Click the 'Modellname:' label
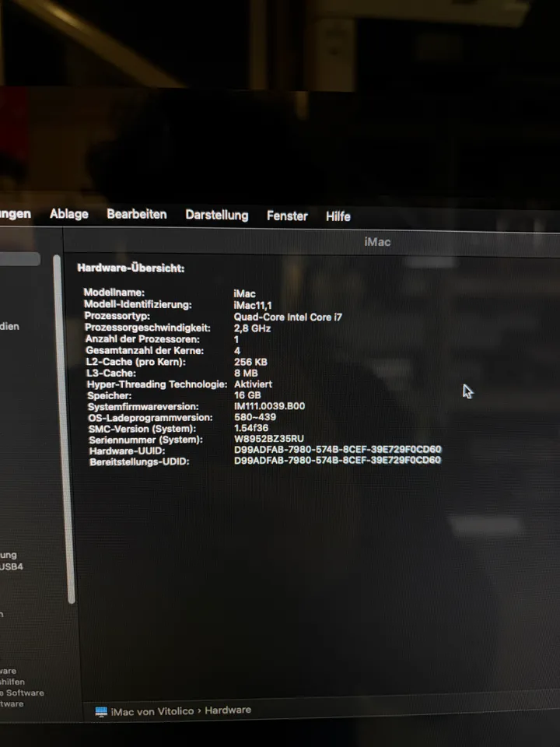The width and height of the screenshot is (560, 747). point(114,293)
